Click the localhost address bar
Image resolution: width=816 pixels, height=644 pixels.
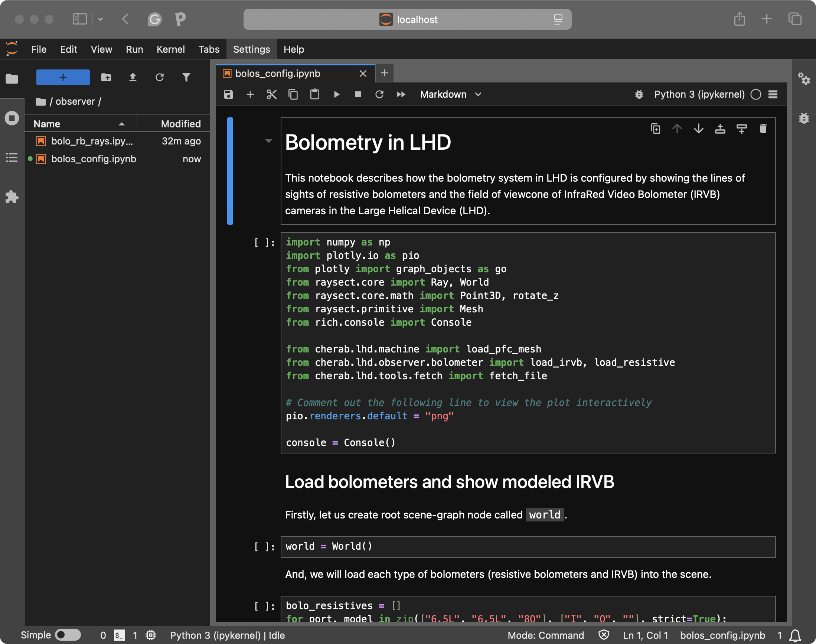click(x=407, y=19)
